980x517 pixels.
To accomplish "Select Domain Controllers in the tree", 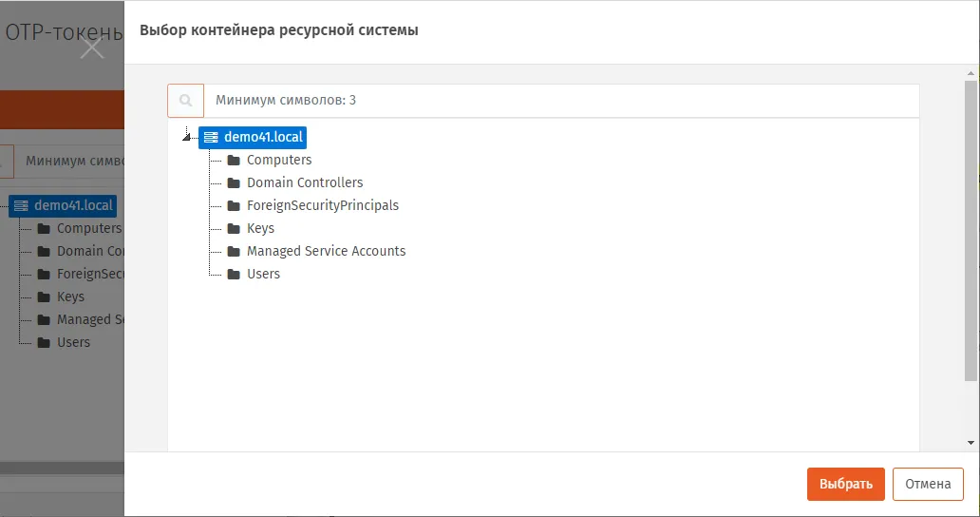I will click(305, 182).
